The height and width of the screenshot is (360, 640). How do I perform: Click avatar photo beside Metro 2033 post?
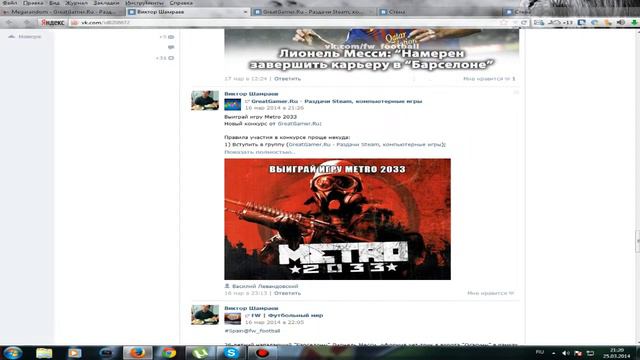pos(205,100)
